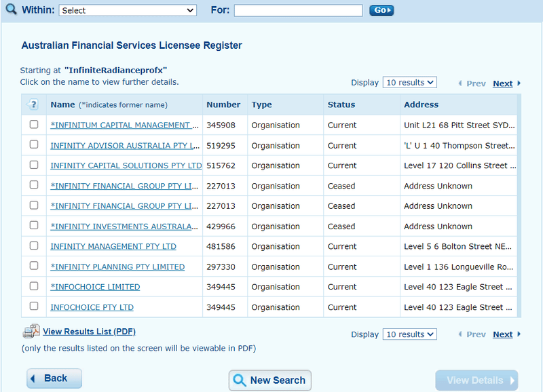View INFINITY MANAGEMENT PTY LTD details
Image resolution: width=543 pixels, height=392 pixels.
113,246
